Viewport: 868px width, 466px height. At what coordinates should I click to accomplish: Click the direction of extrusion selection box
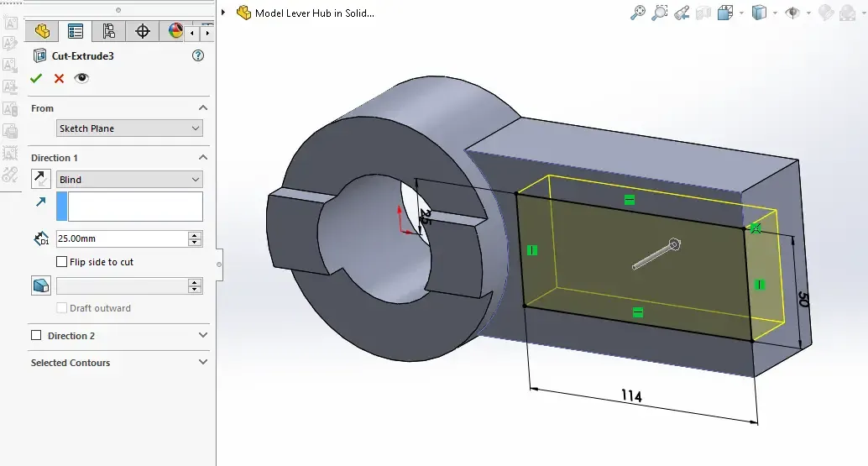point(129,207)
